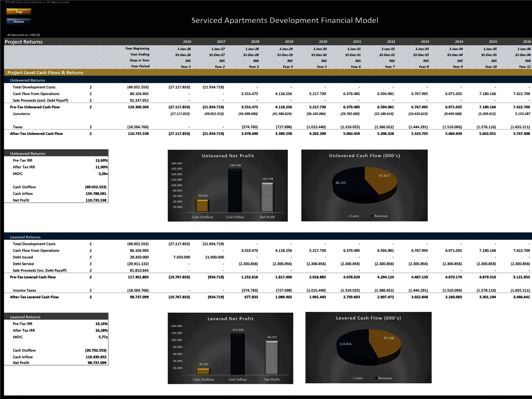
Task: Click the blue Home navigation button
Action: pyautogui.click(x=19, y=21)
